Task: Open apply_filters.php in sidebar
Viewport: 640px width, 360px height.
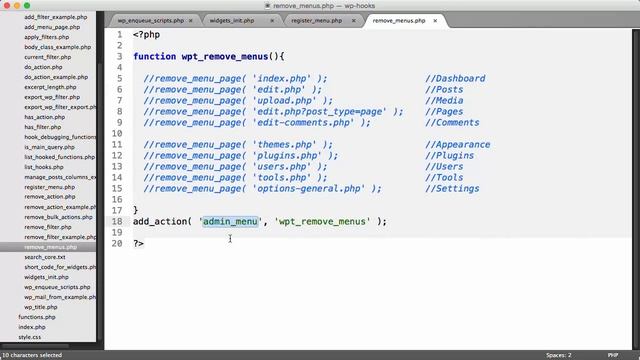Action: pyautogui.click(x=47, y=37)
